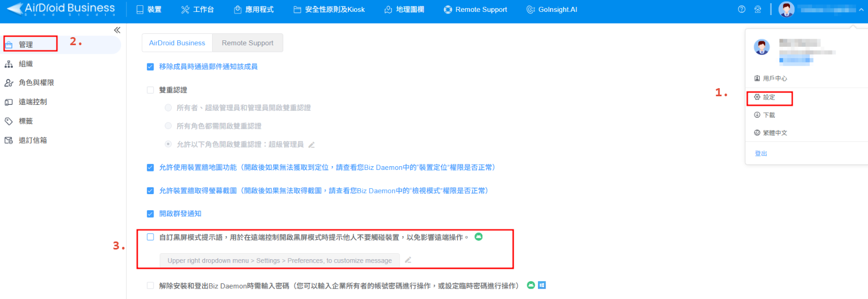Uncheck 移除成員時通過郵件通知該成員 checkbox
This screenshot has height=299, width=868.
150,67
